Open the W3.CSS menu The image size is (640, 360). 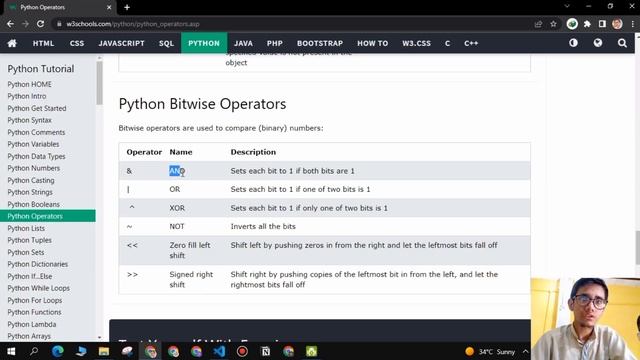tap(416, 43)
